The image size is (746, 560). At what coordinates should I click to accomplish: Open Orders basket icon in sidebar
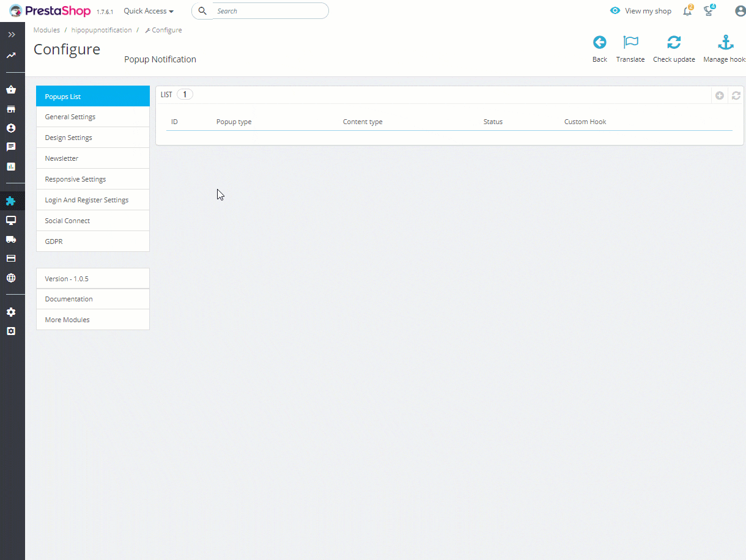tap(11, 90)
